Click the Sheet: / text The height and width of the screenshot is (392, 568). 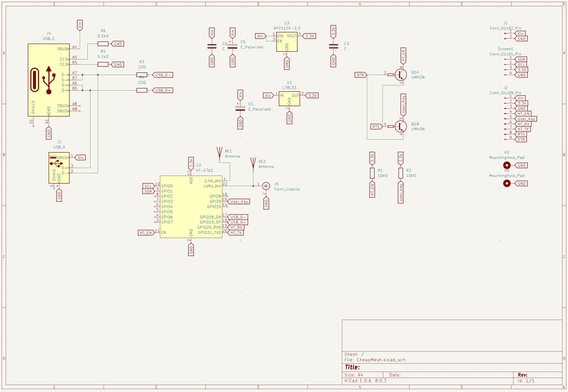[x=354, y=354]
